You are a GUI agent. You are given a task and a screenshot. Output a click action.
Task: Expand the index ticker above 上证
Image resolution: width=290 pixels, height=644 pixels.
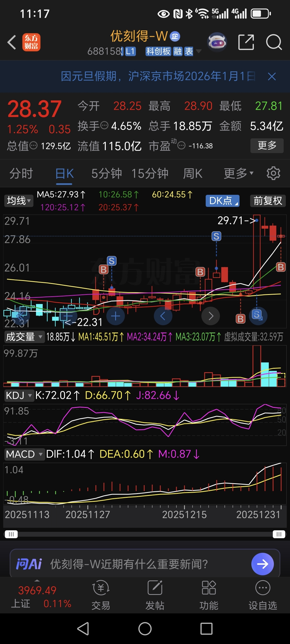(37, 581)
